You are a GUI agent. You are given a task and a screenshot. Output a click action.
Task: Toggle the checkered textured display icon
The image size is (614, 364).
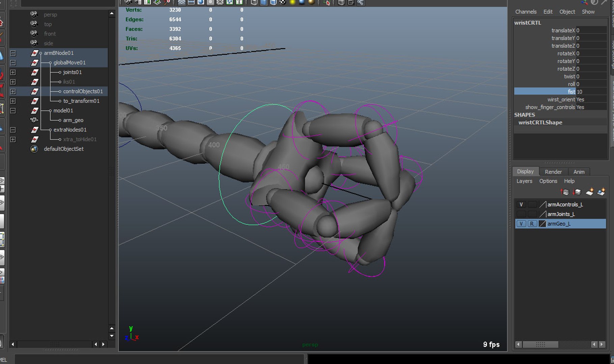pyautogui.click(x=283, y=2)
